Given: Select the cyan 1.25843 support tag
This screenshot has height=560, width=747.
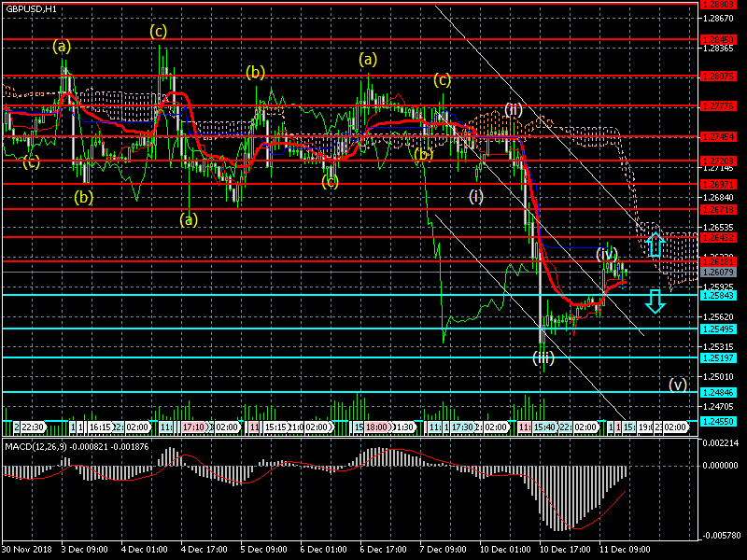Looking at the screenshot, I should click(718, 296).
